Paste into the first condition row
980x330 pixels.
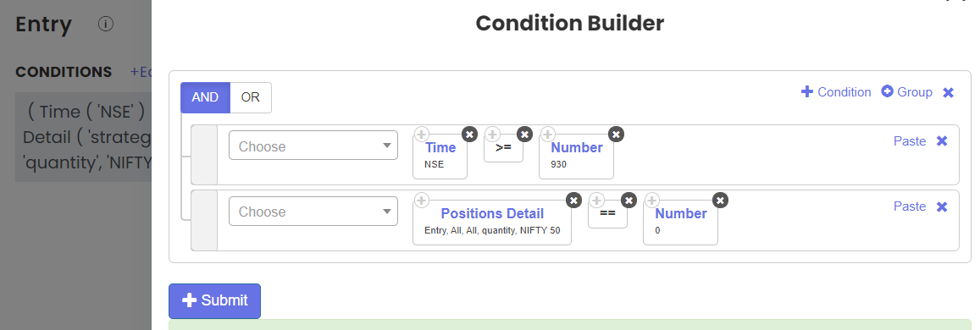click(x=910, y=141)
